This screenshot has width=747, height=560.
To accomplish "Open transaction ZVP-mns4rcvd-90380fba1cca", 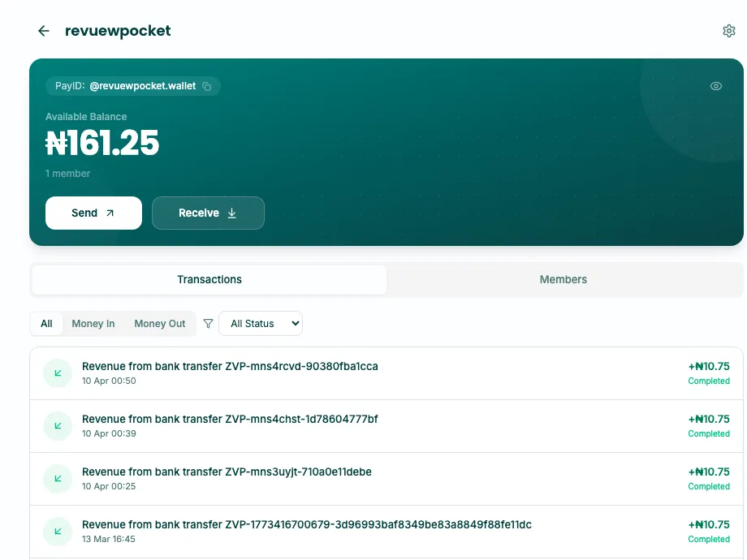I will (x=386, y=373).
